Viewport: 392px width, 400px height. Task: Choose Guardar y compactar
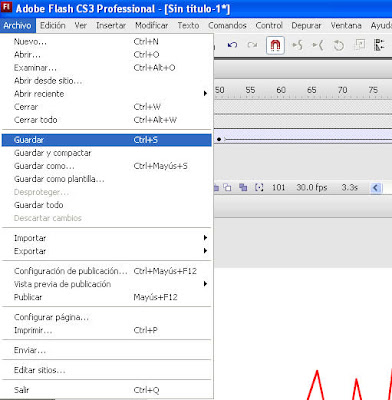(107, 153)
